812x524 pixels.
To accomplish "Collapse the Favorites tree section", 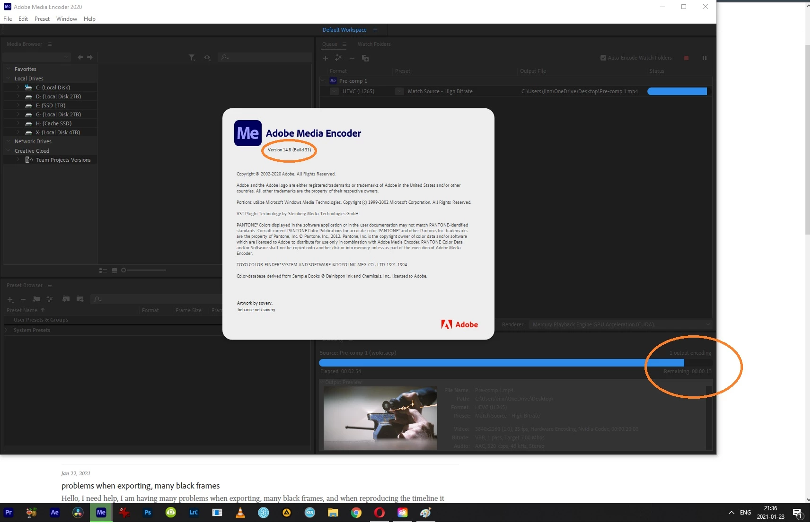I will (x=9, y=69).
